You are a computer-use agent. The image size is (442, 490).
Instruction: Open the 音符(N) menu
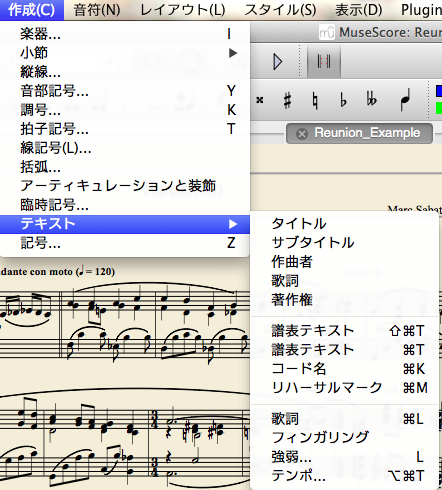point(97,10)
